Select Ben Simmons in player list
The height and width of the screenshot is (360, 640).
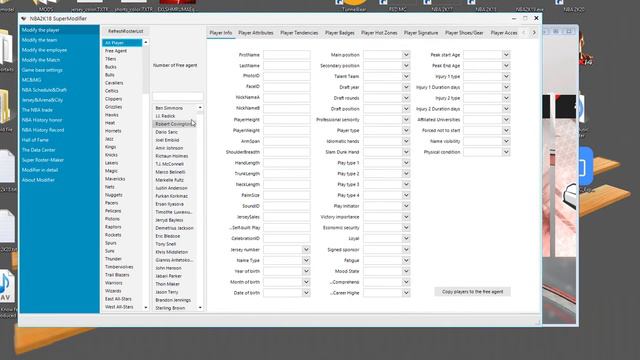coord(169,108)
